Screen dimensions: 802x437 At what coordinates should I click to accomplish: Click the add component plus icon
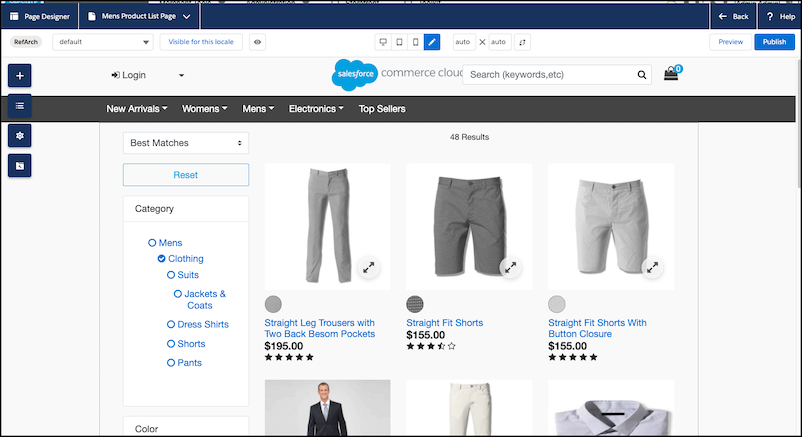(x=20, y=76)
